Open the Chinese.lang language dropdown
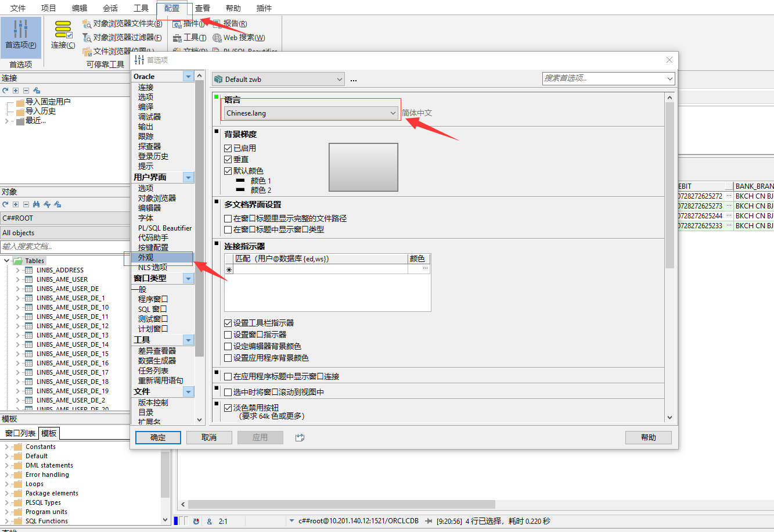The width and height of the screenshot is (774, 532). pyautogui.click(x=311, y=113)
